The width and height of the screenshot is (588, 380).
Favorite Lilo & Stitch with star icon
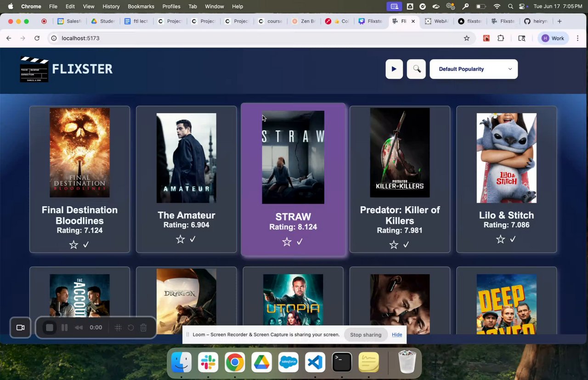coord(501,239)
